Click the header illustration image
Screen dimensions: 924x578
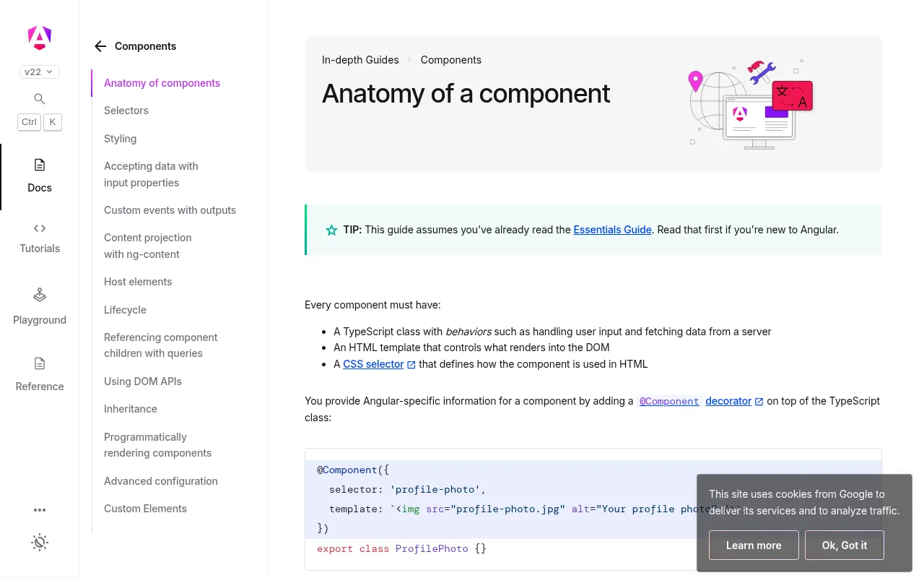pos(751,104)
